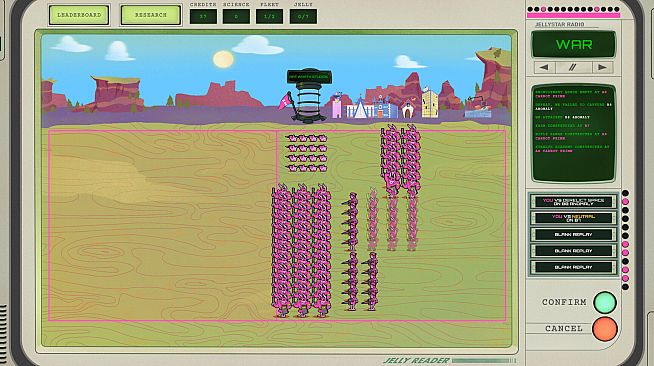This screenshot has width=654, height=366.
Task: Click the Fleet counter display
Action: (x=269, y=16)
